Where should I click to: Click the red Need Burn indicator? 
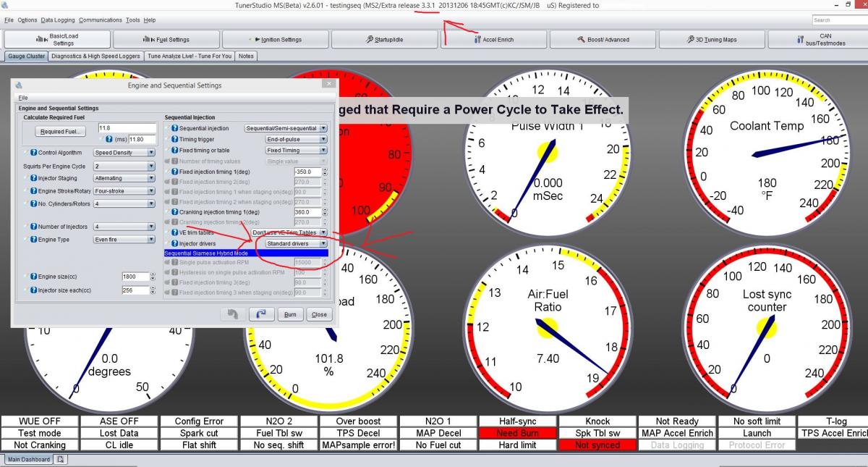pyautogui.click(x=518, y=433)
